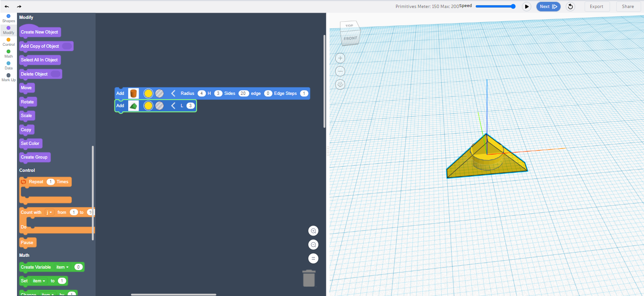Click the trash can icon

309,278
